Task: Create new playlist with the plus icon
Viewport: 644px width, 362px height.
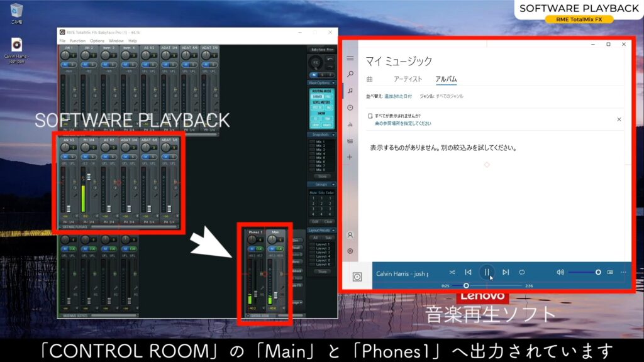Action: 350,157
